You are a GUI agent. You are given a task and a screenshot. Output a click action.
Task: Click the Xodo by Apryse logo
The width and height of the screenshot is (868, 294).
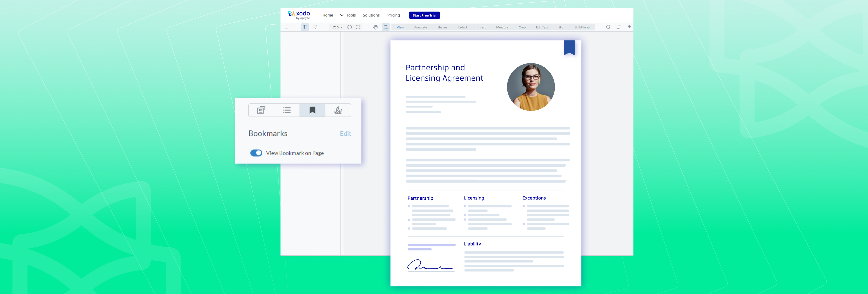[x=299, y=15]
